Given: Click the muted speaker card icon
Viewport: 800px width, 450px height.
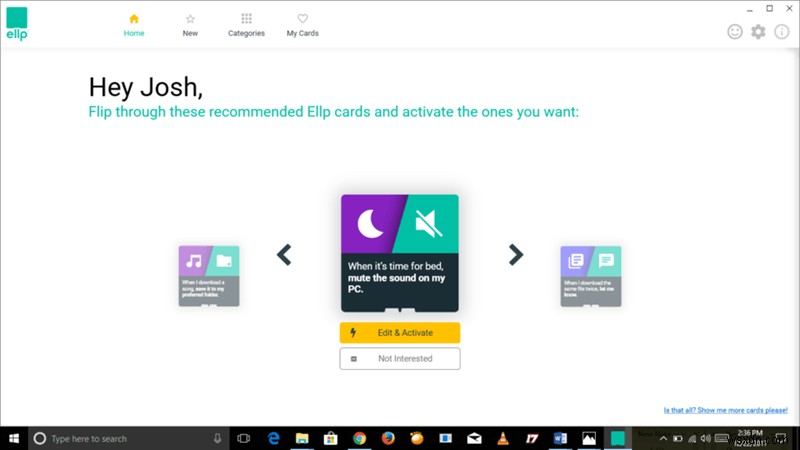Looking at the screenshot, I should pos(428,223).
